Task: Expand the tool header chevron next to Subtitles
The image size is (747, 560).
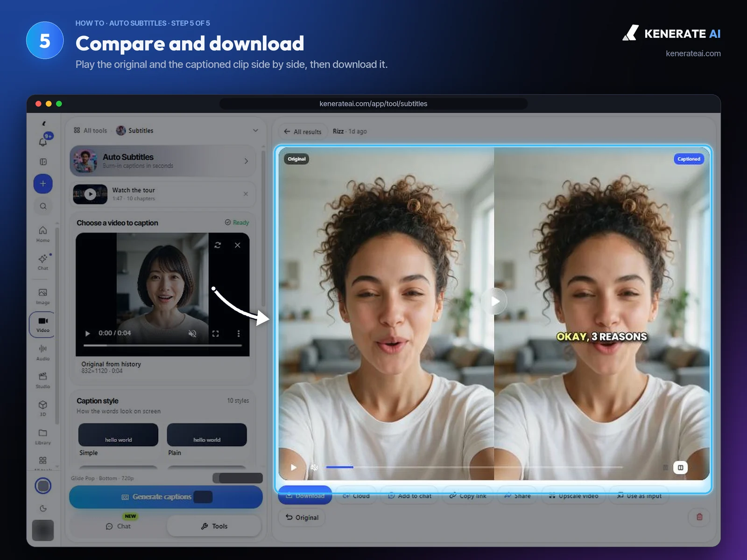Action: (x=255, y=130)
